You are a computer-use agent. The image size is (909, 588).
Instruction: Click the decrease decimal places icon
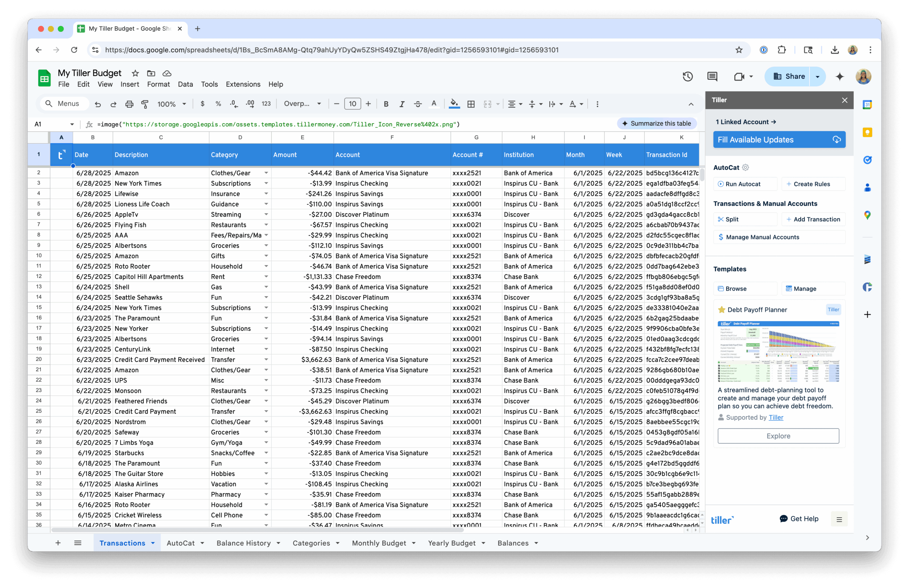coord(233,104)
